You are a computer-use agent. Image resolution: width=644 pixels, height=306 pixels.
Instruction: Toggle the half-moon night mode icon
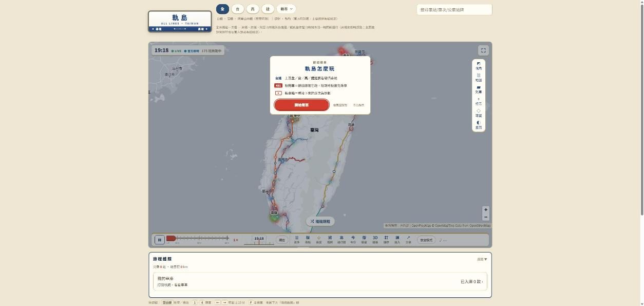[x=479, y=125]
